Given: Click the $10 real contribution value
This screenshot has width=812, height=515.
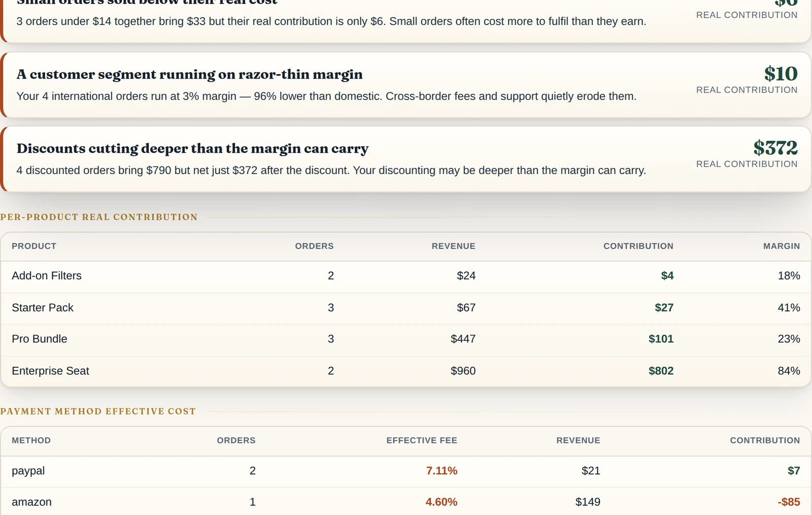Looking at the screenshot, I should pyautogui.click(x=781, y=74).
